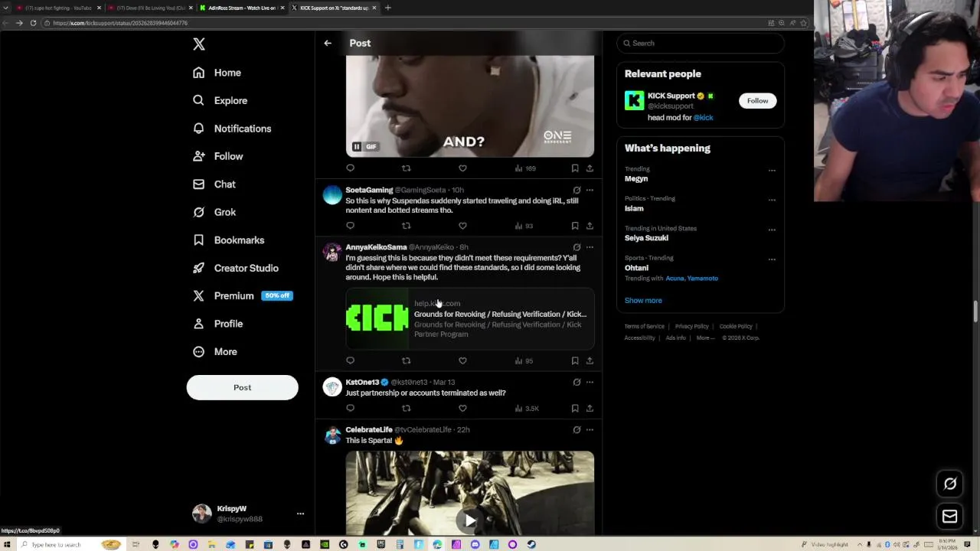980x551 pixels.
Task: Repost SoetaGaming's post
Action: pos(407,226)
